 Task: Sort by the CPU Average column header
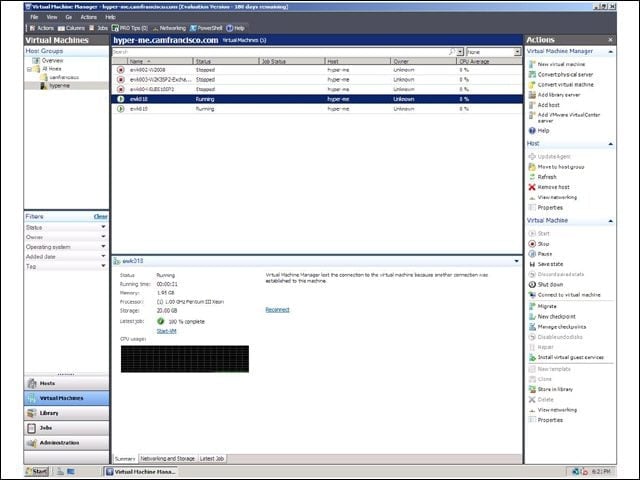[489, 61]
